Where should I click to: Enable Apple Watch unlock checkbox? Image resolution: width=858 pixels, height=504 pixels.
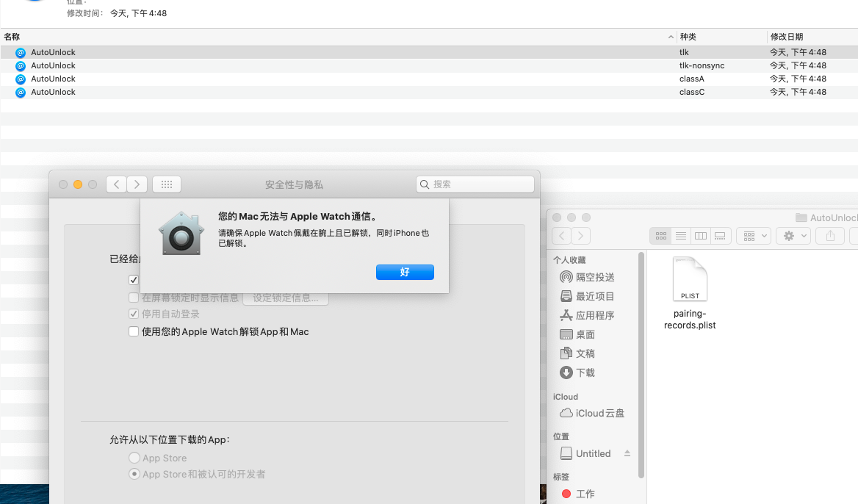(134, 331)
